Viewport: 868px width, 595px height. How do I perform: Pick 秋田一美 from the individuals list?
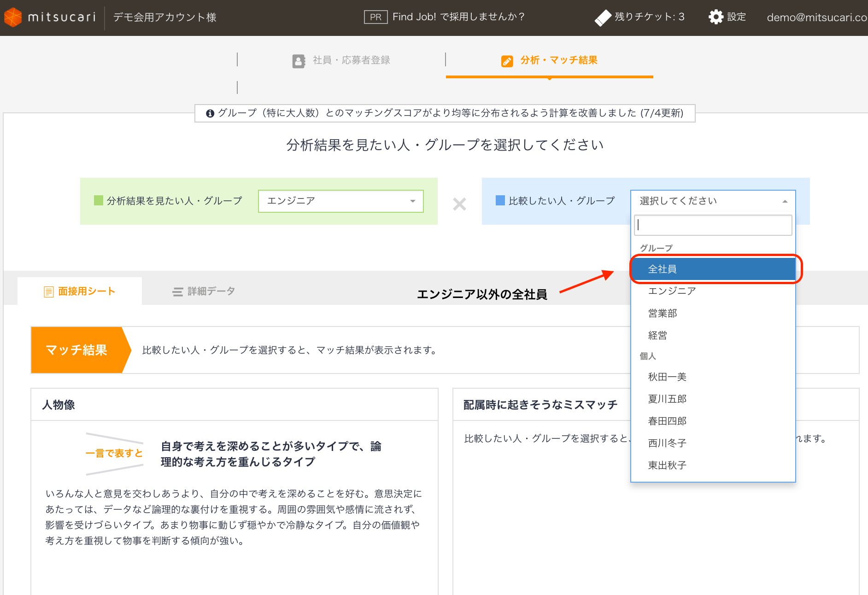667,377
